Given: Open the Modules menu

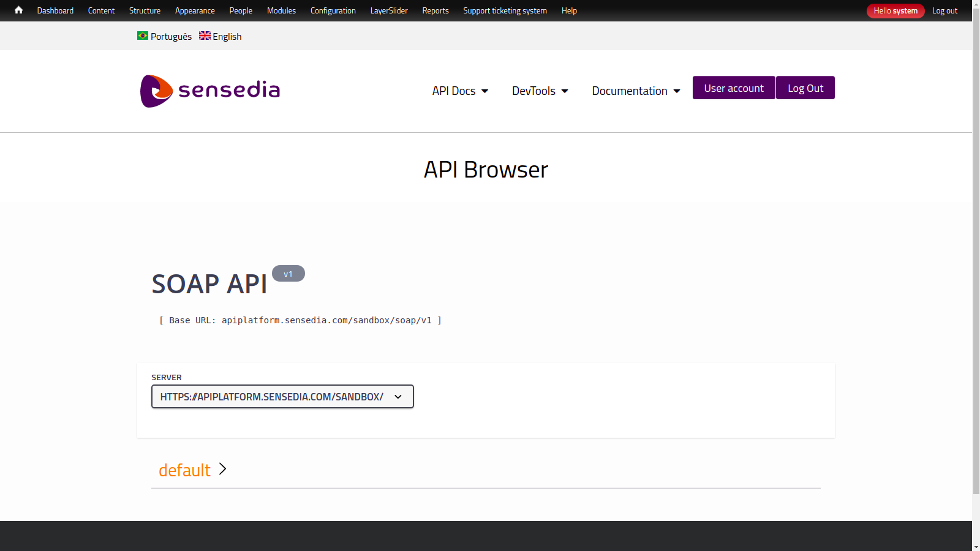Looking at the screenshot, I should tap(281, 10).
